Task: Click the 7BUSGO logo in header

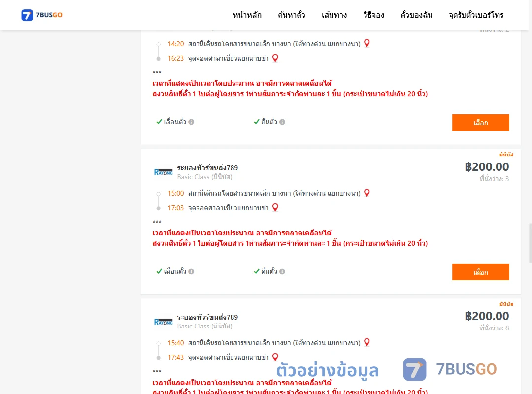Action: click(42, 15)
